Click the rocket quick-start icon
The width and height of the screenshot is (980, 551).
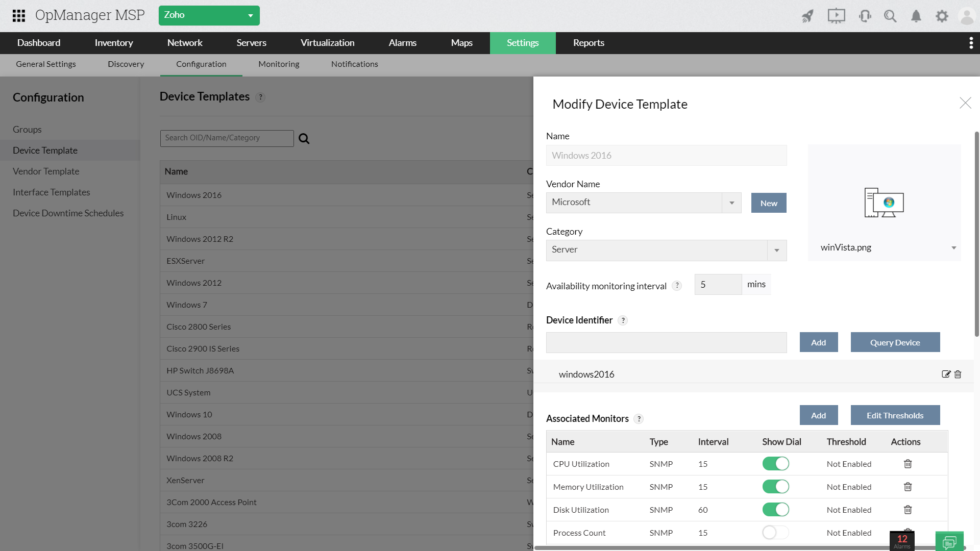click(807, 16)
